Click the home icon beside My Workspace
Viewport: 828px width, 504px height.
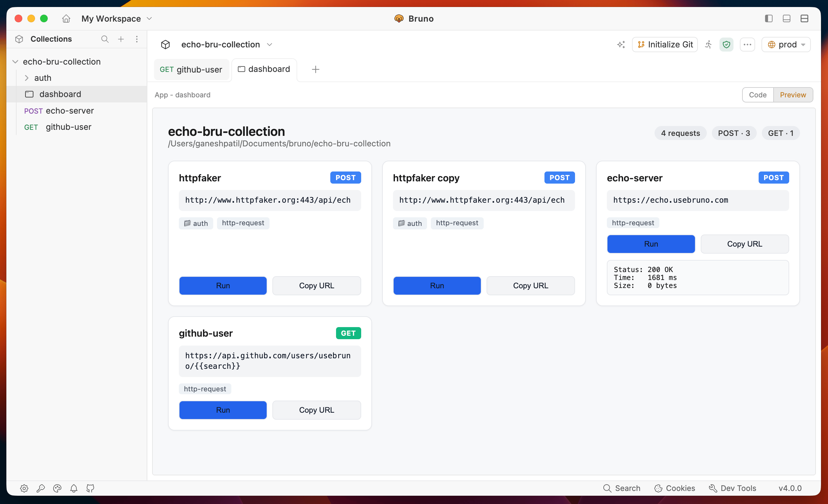click(66, 18)
